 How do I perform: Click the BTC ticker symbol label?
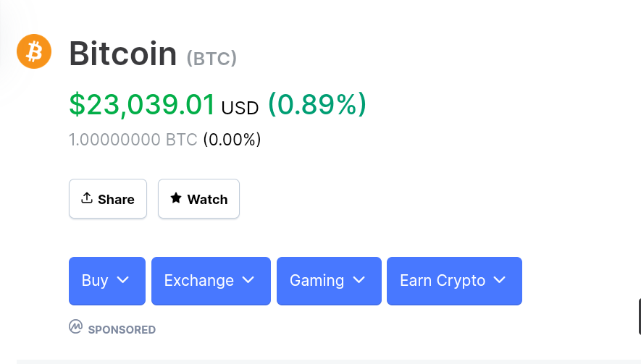pos(211,58)
